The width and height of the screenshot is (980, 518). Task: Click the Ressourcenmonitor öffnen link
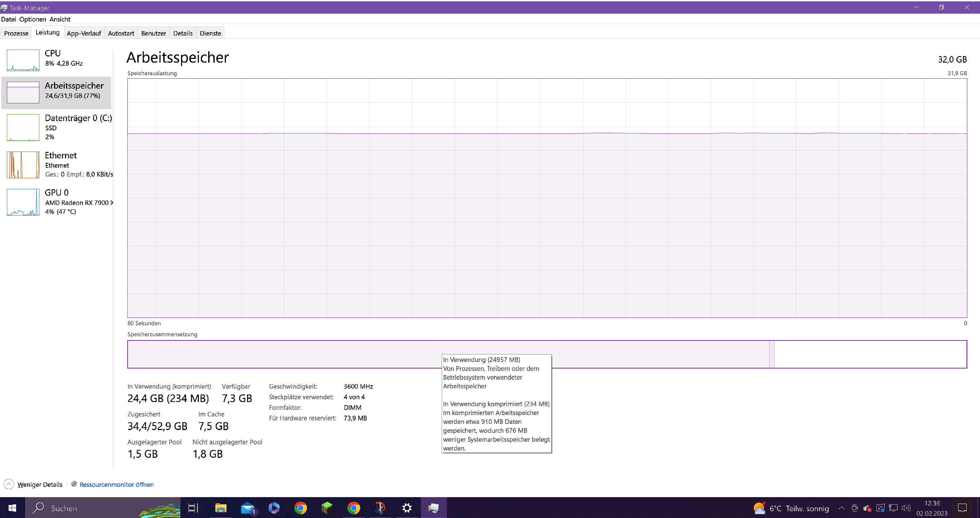point(116,484)
